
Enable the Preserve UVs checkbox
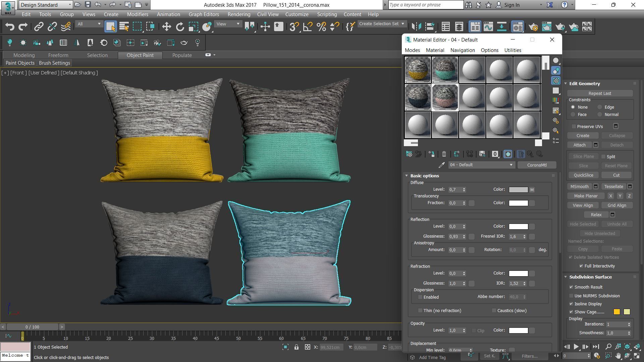tap(574, 127)
